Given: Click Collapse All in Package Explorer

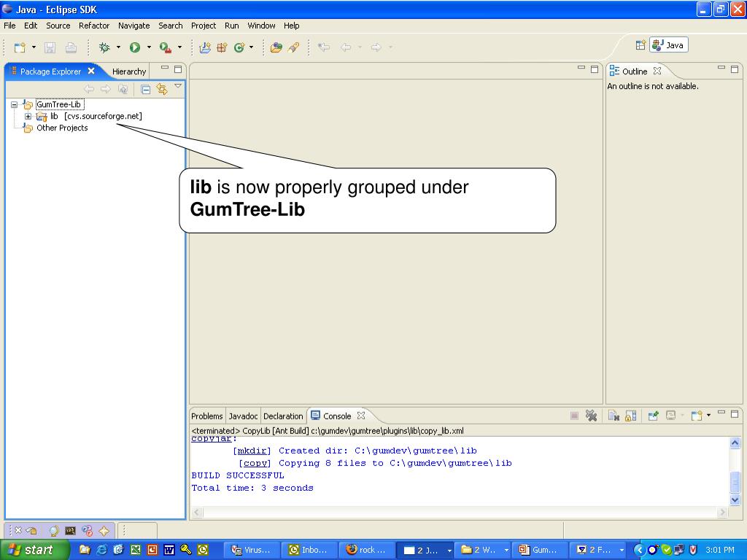Looking at the screenshot, I should coord(146,89).
